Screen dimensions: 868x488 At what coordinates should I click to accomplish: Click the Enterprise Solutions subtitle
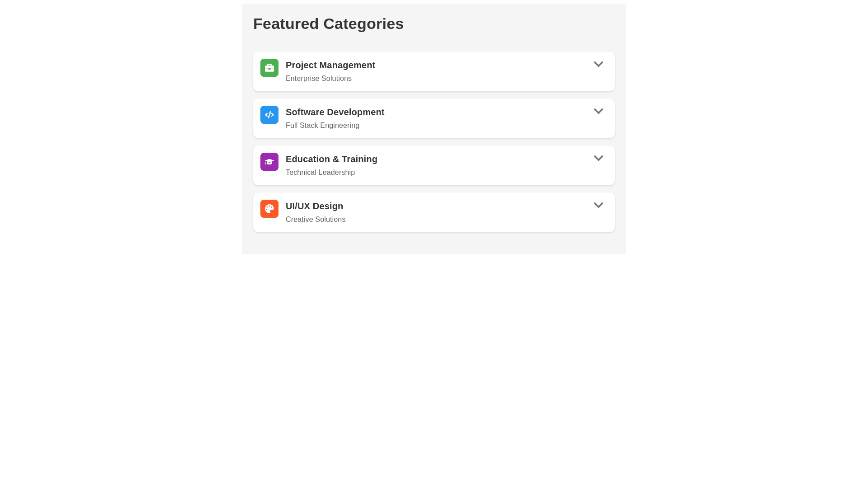pyautogui.click(x=318, y=79)
